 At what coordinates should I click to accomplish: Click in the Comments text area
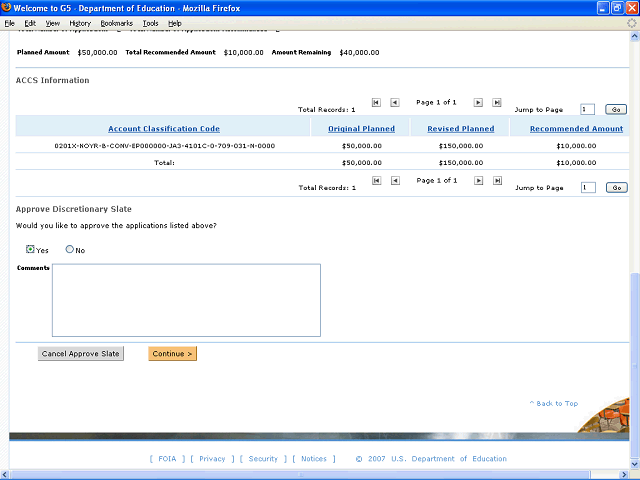coord(186,300)
